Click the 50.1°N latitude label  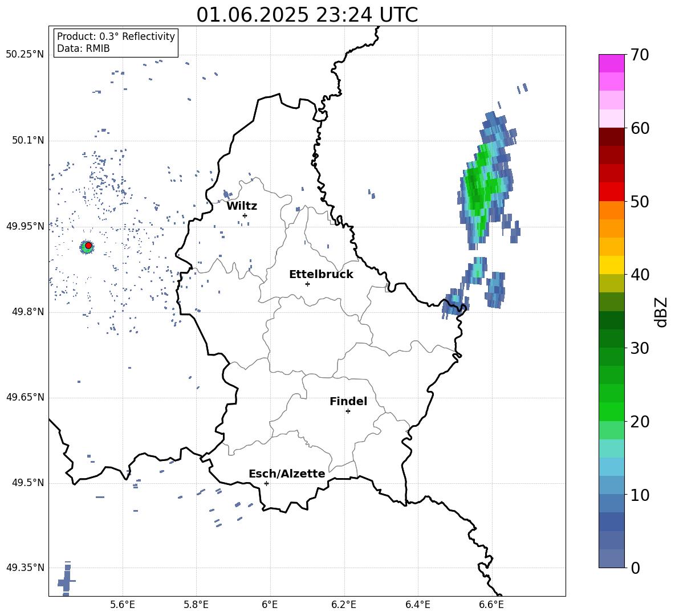[x=28, y=141]
